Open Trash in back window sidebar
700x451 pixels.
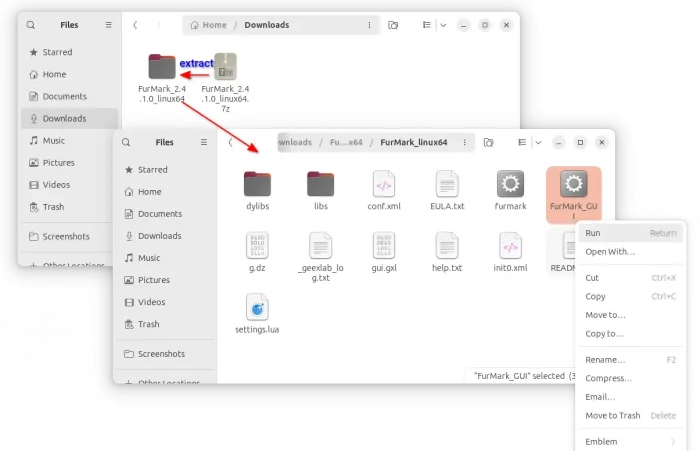[x=67, y=207]
